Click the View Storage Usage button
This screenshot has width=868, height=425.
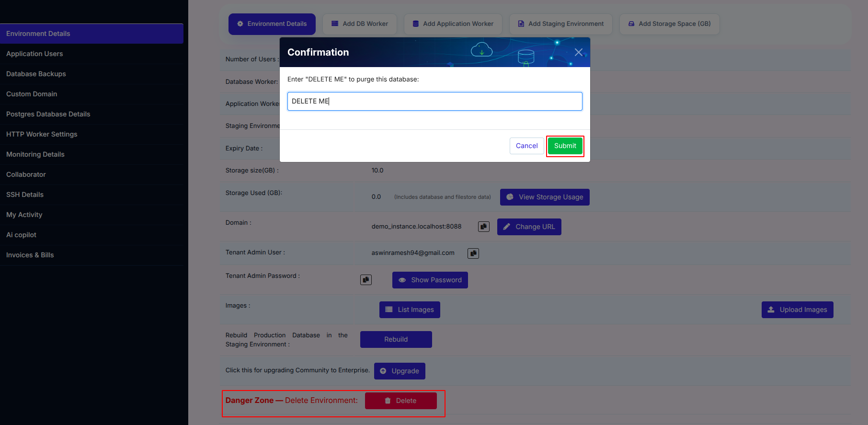click(x=545, y=197)
